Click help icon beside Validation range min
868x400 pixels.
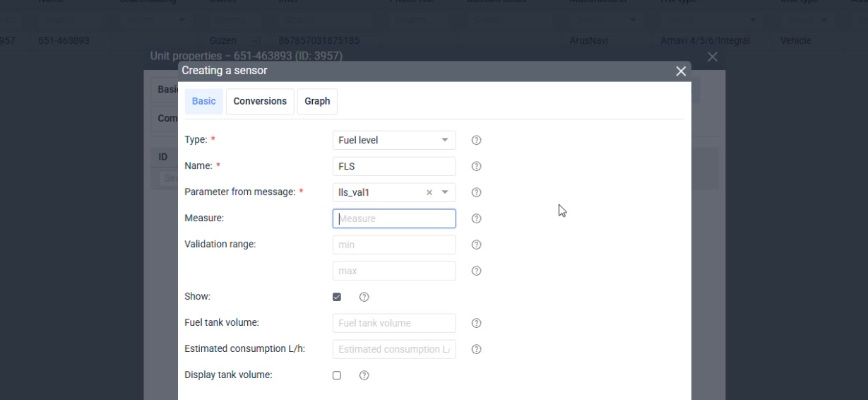(x=476, y=245)
